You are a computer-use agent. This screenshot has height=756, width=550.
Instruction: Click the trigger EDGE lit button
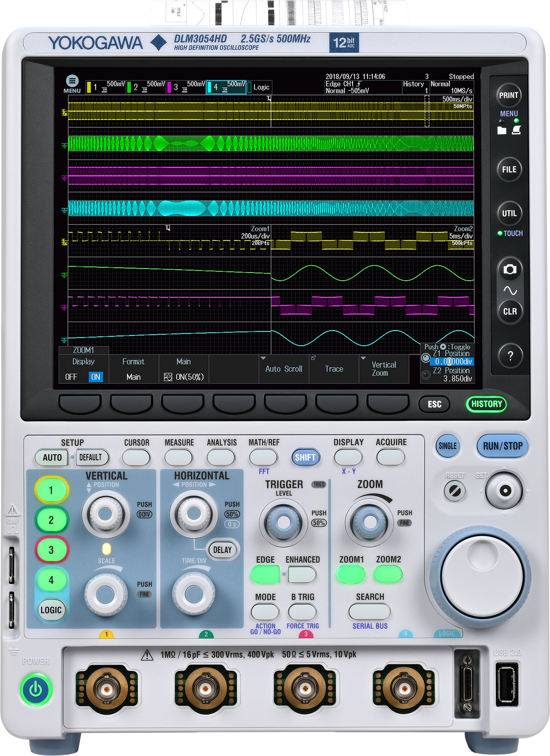click(265, 574)
